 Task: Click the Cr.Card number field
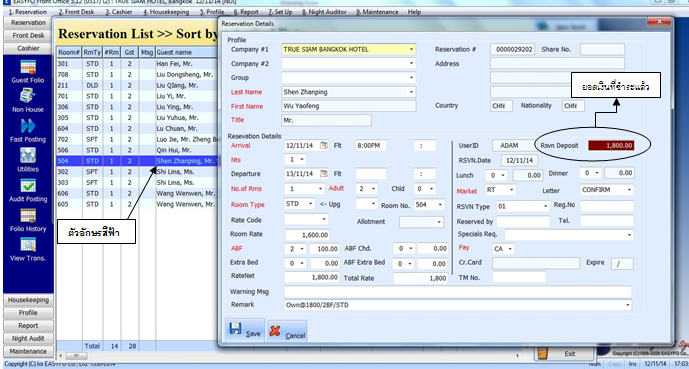click(536, 263)
